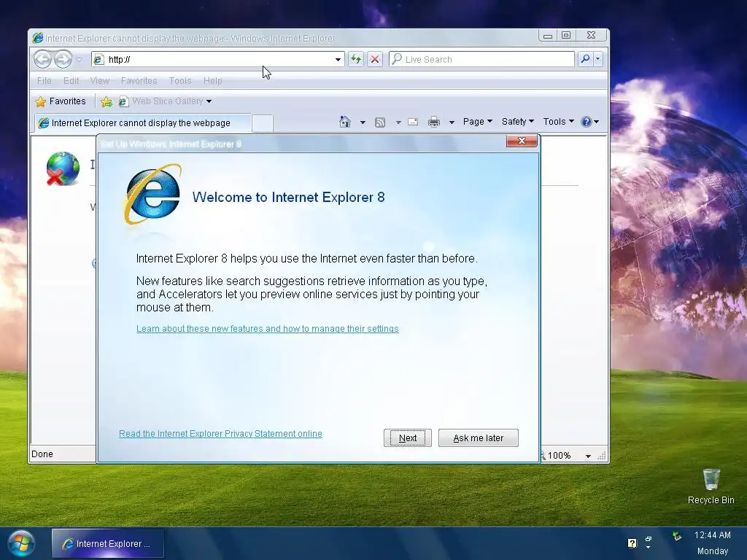Open the Internet Explorer Privacy Statement link
This screenshot has height=560, width=747.
(x=220, y=434)
